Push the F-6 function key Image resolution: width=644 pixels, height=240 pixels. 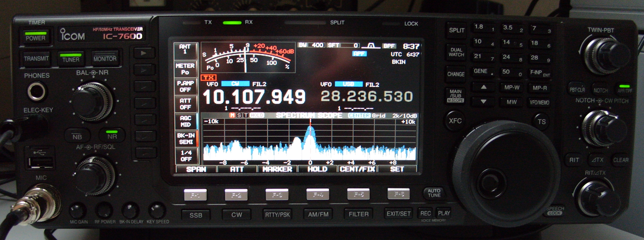pyautogui.click(x=399, y=194)
